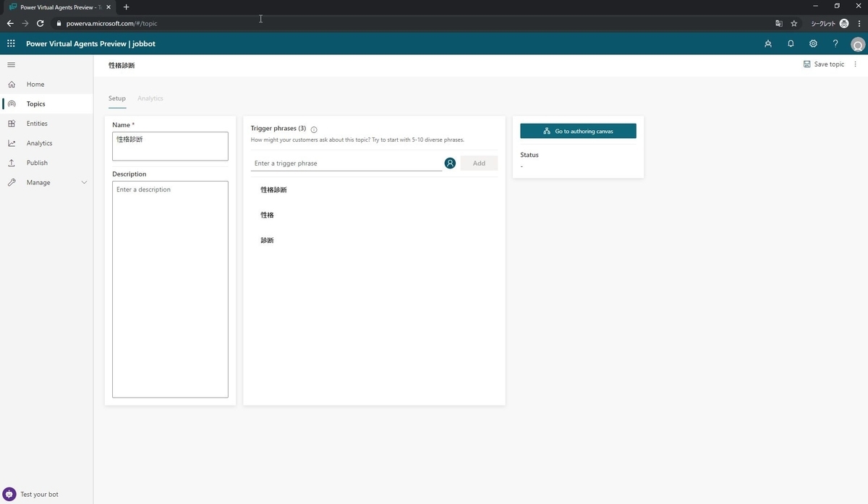Open the user account avatar

(858, 44)
